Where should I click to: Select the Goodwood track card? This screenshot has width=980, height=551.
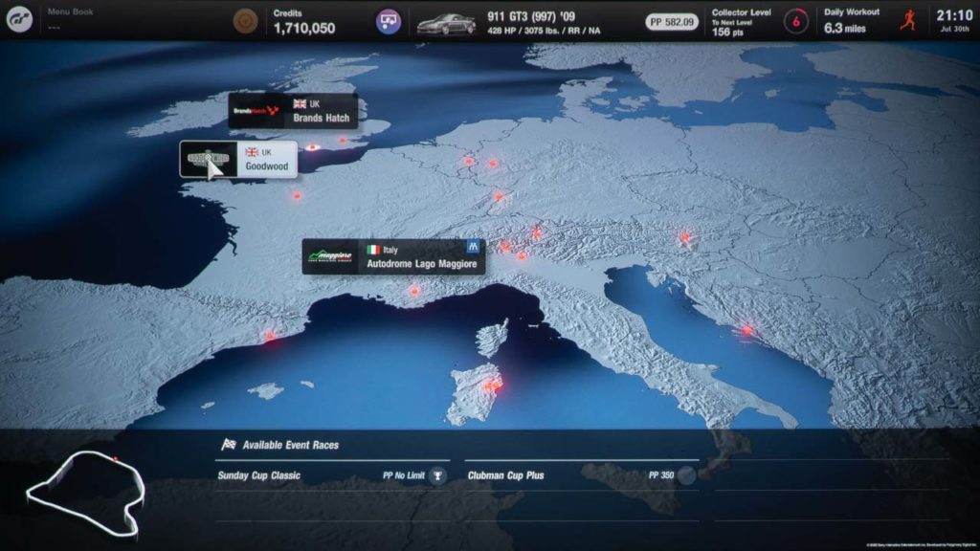coord(238,160)
